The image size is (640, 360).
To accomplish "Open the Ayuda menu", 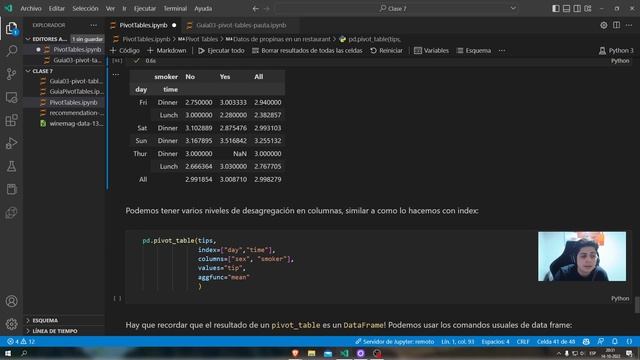I will [203, 9].
